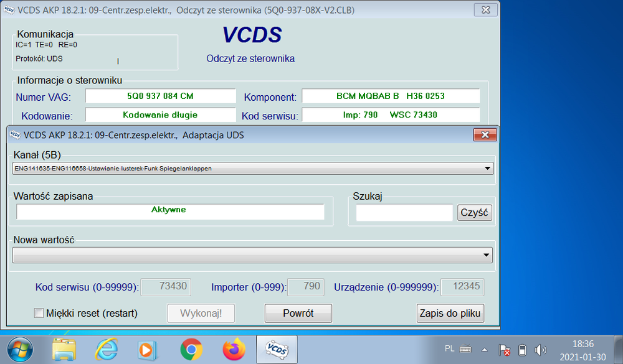Launch File Explorer from the taskbar
Screen dimensions: 623x364
[64, 350]
